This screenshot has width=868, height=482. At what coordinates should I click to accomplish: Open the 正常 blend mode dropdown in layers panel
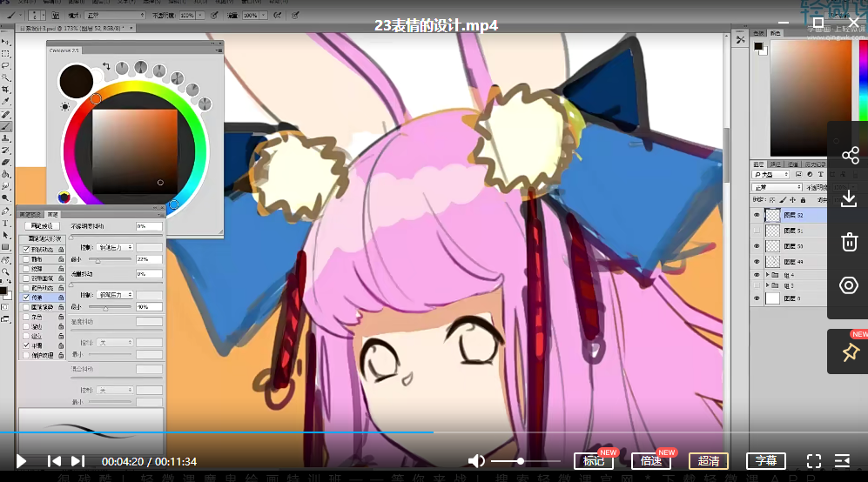click(x=777, y=187)
